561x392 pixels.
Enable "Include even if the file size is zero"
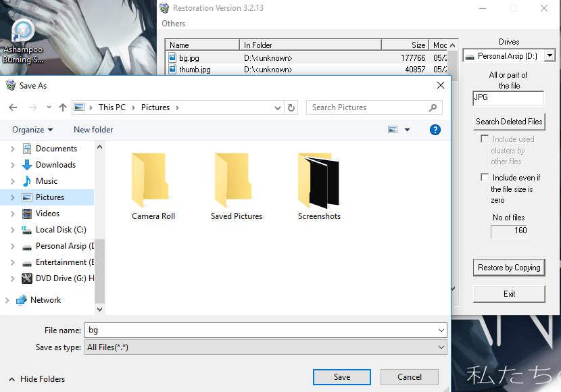(485, 176)
